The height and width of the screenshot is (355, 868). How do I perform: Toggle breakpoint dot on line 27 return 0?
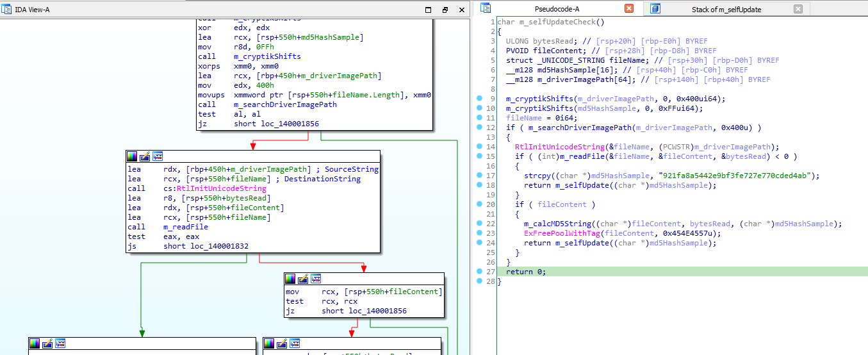point(480,272)
